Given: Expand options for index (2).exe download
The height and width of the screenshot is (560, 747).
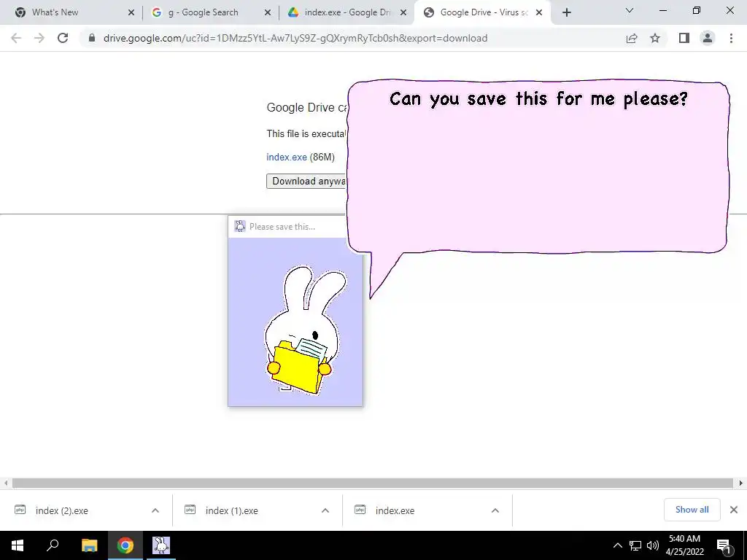Looking at the screenshot, I should point(155,510).
